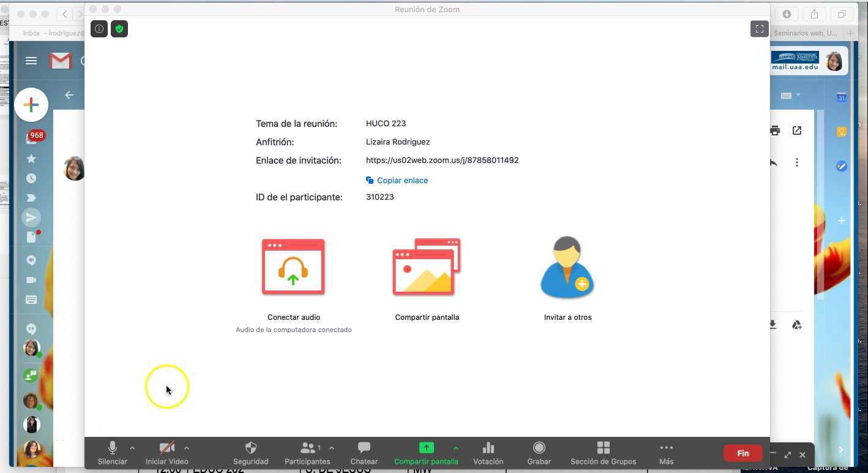Screen dimensions: 868x473
Task: Close Gmail compose popup with X
Action: tap(803, 455)
